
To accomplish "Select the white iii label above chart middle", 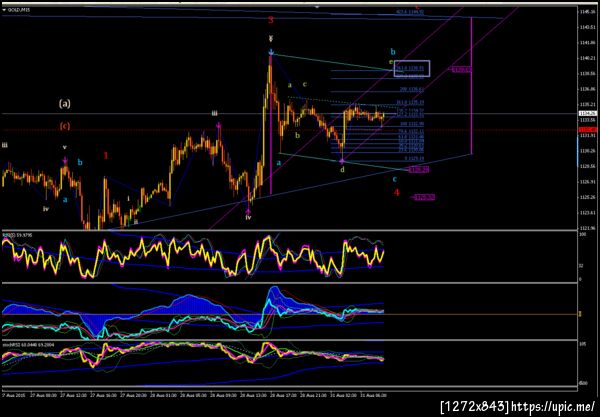I will pyautogui.click(x=215, y=113).
